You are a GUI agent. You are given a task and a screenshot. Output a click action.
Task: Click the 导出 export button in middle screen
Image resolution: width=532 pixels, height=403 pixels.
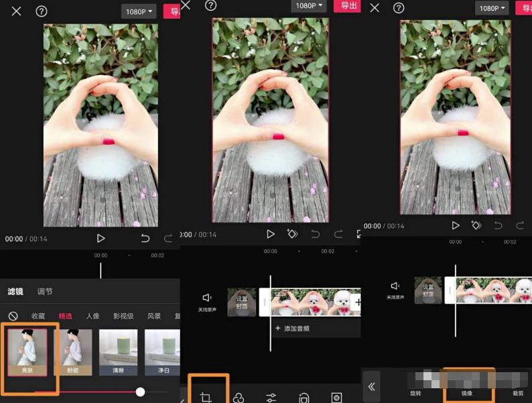pyautogui.click(x=348, y=5)
